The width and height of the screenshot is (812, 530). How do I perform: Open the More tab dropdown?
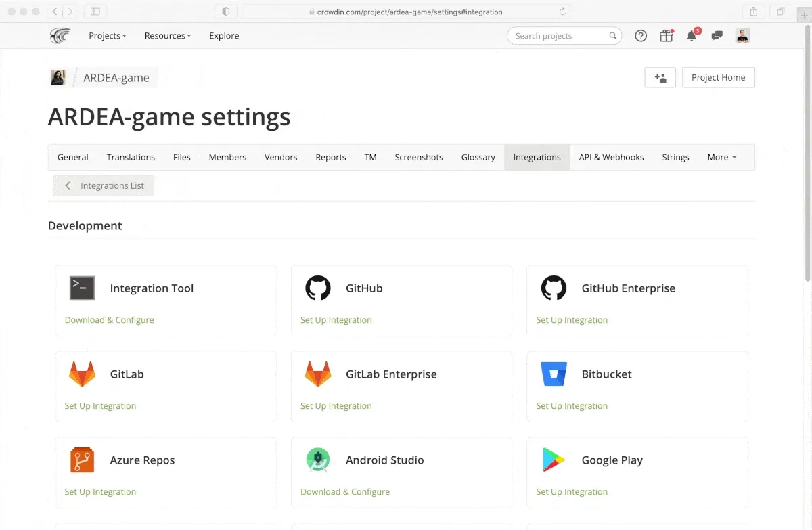[721, 157]
